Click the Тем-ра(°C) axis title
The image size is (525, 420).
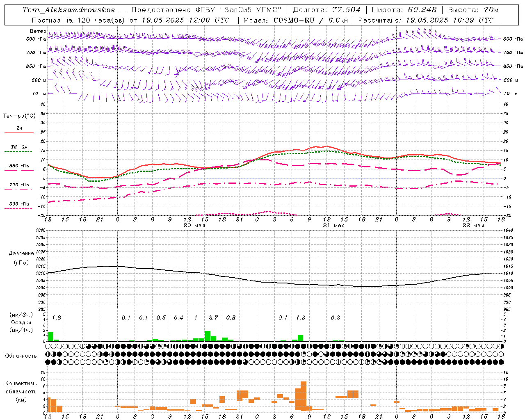click(19, 116)
